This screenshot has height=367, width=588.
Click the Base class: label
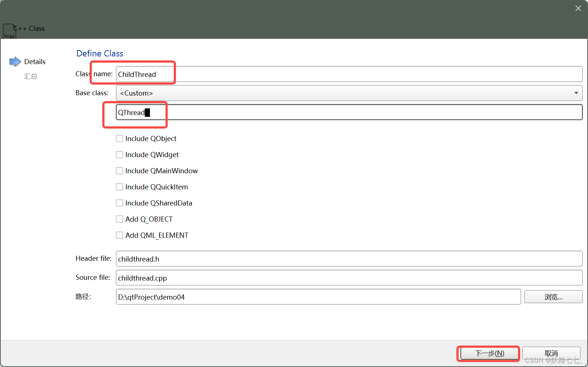92,93
